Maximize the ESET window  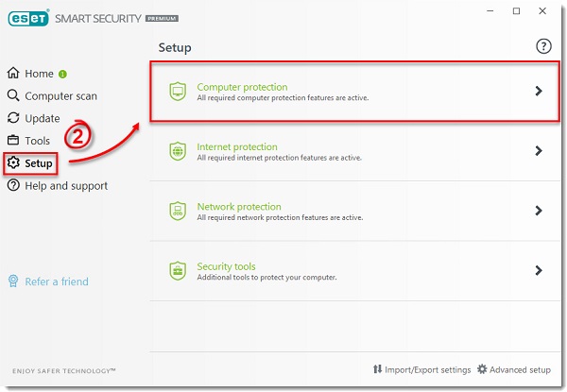pyautogui.click(x=516, y=11)
